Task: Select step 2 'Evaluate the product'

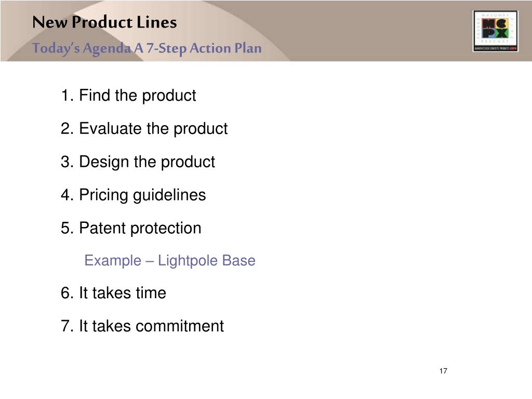Action: [x=144, y=129]
